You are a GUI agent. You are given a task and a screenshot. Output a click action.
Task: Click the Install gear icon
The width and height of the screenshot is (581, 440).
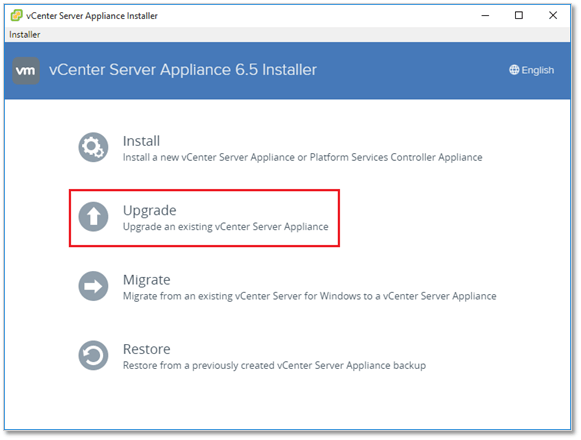point(93,147)
